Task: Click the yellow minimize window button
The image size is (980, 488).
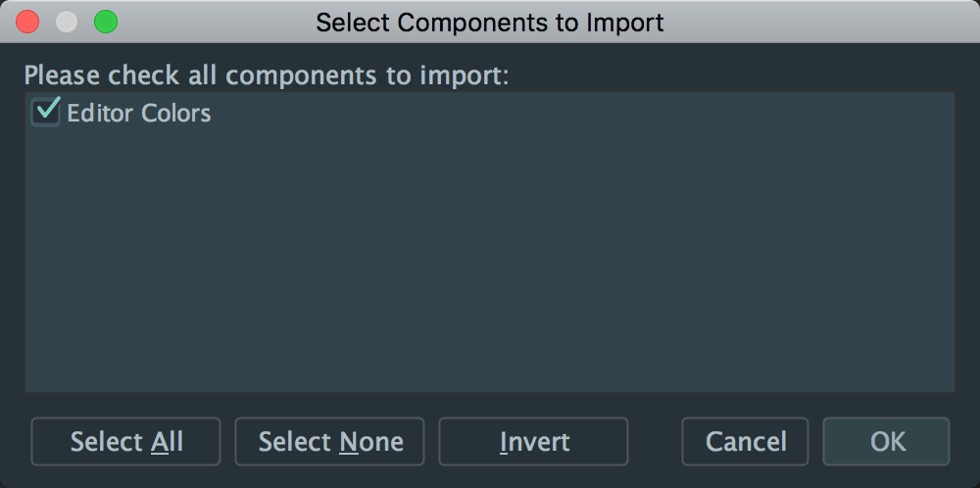Action: pos(67,22)
